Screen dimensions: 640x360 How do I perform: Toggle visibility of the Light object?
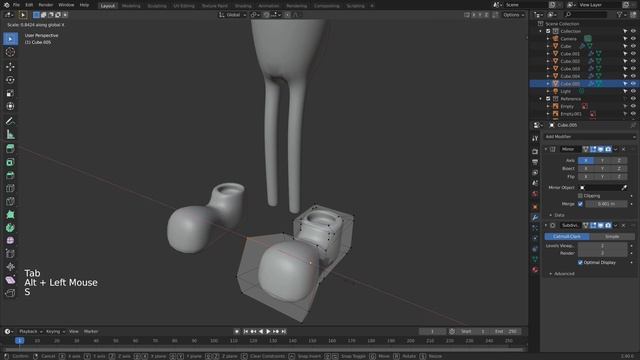click(633, 91)
